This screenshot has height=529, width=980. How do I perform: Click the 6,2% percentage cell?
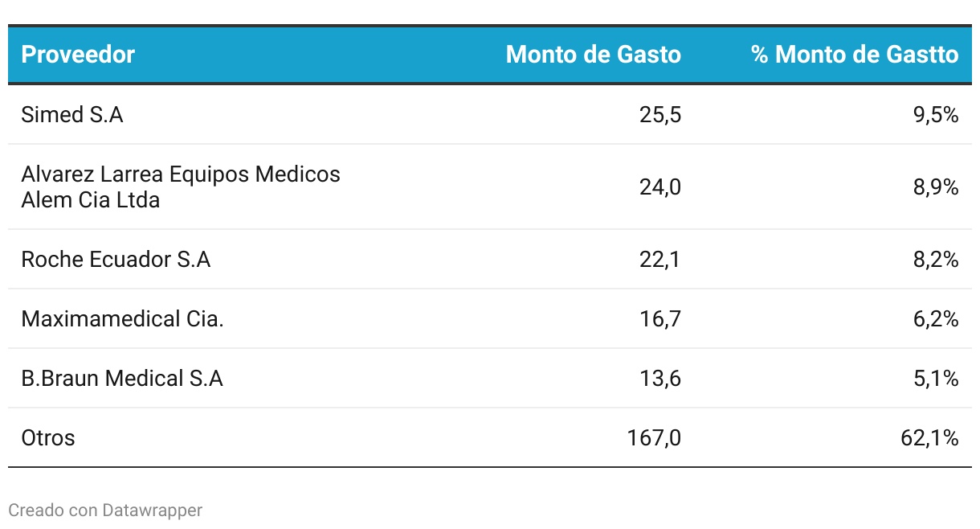(x=936, y=319)
